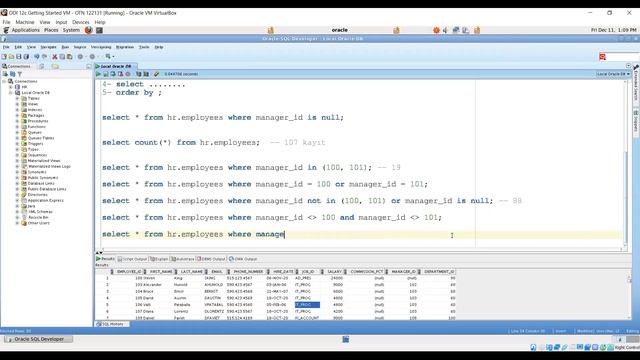Expand the Sequences tree node

coord(18,155)
